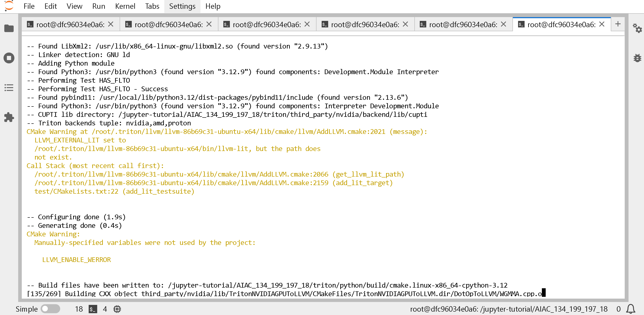This screenshot has width=644, height=315.
Task: Close the active sixth terminal tab
Action: click(x=602, y=24)
